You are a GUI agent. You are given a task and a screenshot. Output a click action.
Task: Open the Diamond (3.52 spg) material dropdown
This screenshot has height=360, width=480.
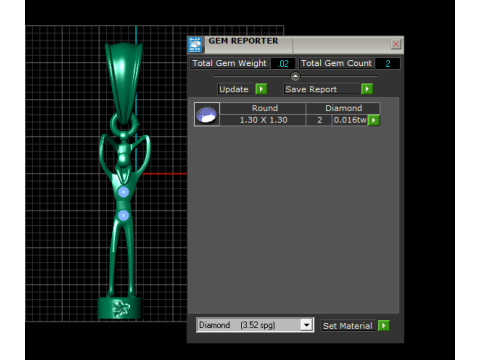point(306,325)
